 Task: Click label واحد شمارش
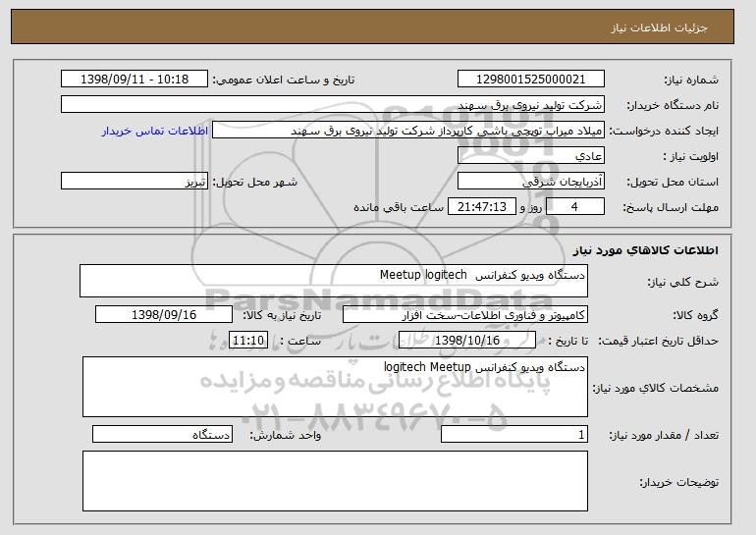[285, 435]
